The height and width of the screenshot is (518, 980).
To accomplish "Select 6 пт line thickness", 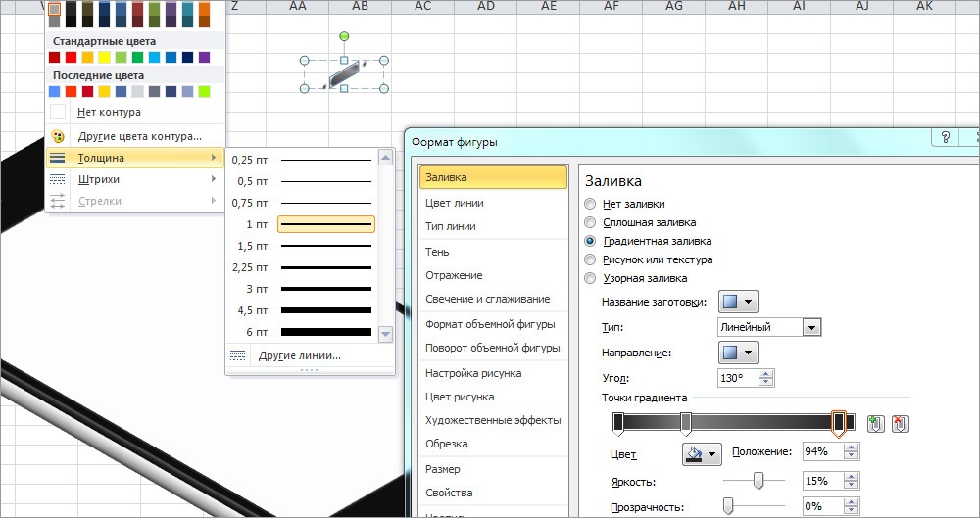I will click(x=303, y=332).
